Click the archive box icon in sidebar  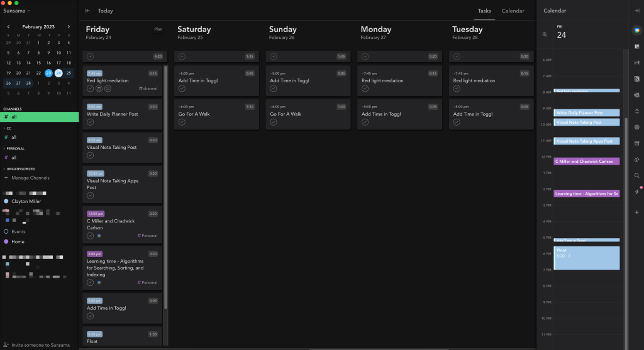pos(636,143)
